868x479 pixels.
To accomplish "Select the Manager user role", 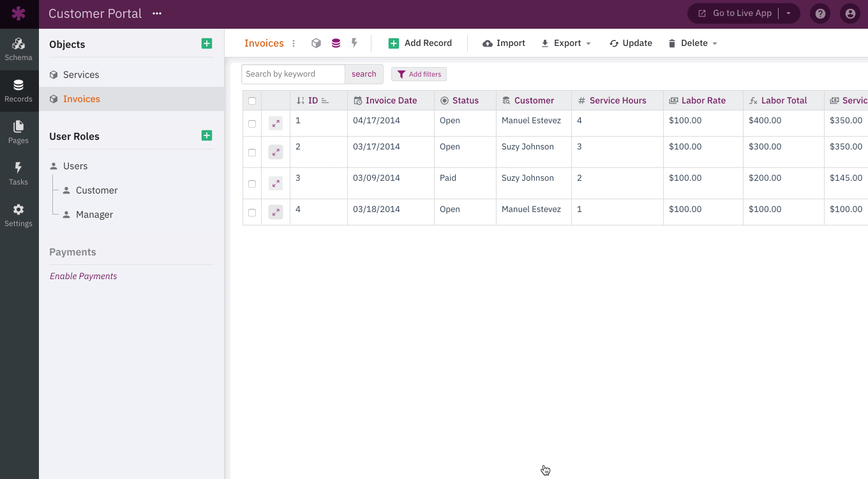I will click(x=94, y=215).
